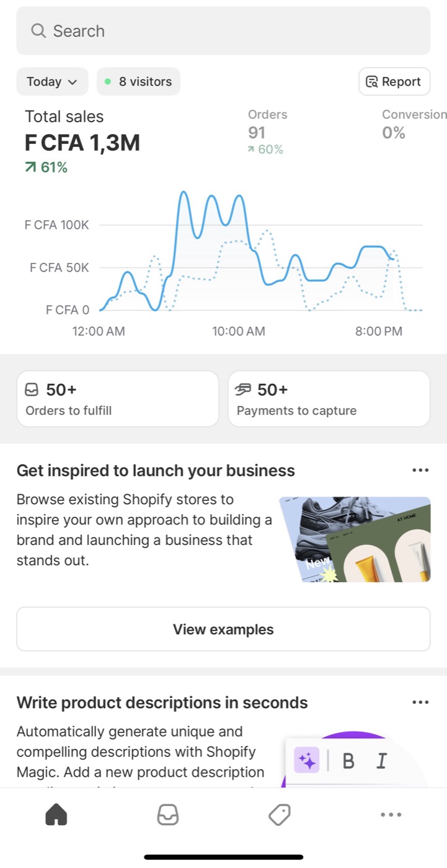Open the 8 visitors live view chip
This screenshot has width=447, height=868.
138,81
